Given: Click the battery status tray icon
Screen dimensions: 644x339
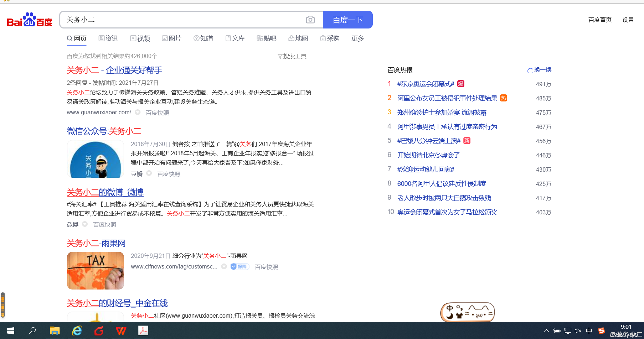Looking at the screenshot, I should (557, 331).
